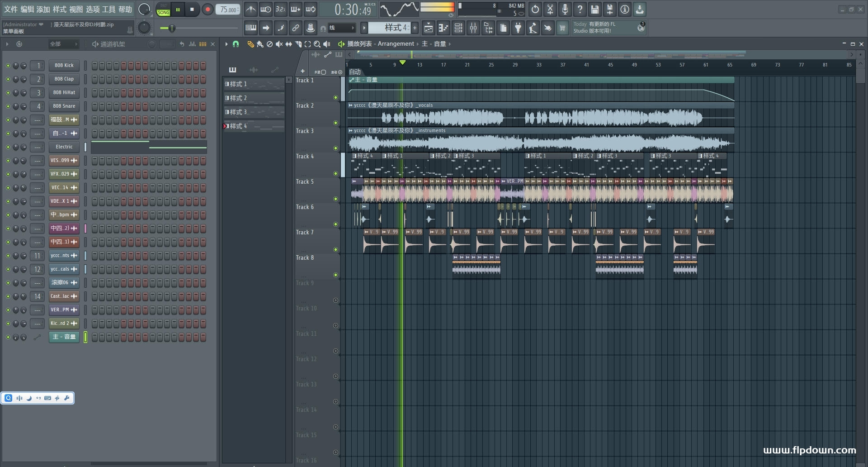
Task: Mute the 808 Kick channel
Action: tap(8, 66)
